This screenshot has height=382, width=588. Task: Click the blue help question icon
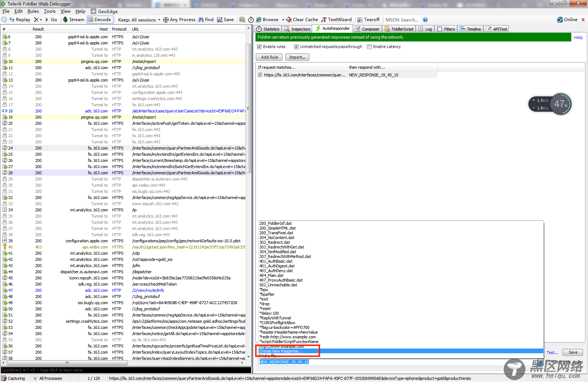click(425, 20)
